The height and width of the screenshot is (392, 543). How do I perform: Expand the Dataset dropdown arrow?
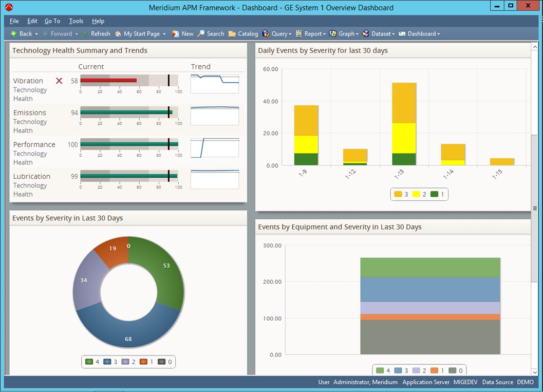click(394, 34)
